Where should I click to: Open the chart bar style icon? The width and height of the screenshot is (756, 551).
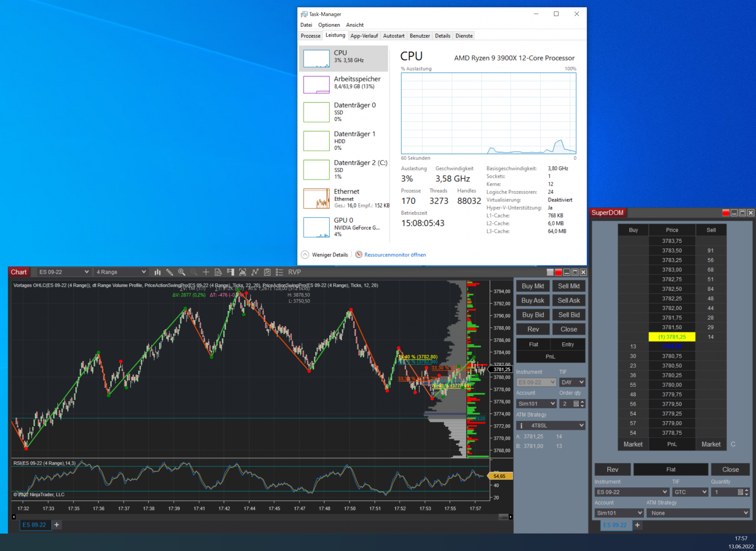tap(158, 272)
